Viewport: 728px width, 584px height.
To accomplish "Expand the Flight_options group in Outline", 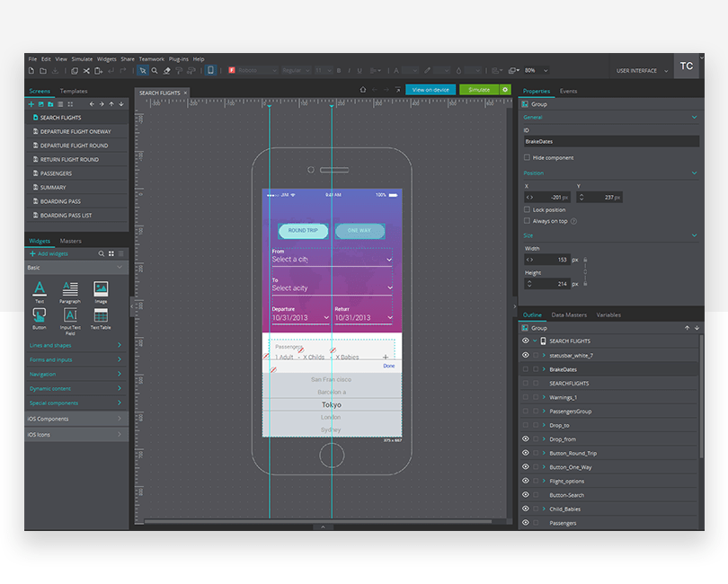I will [545, 481].
